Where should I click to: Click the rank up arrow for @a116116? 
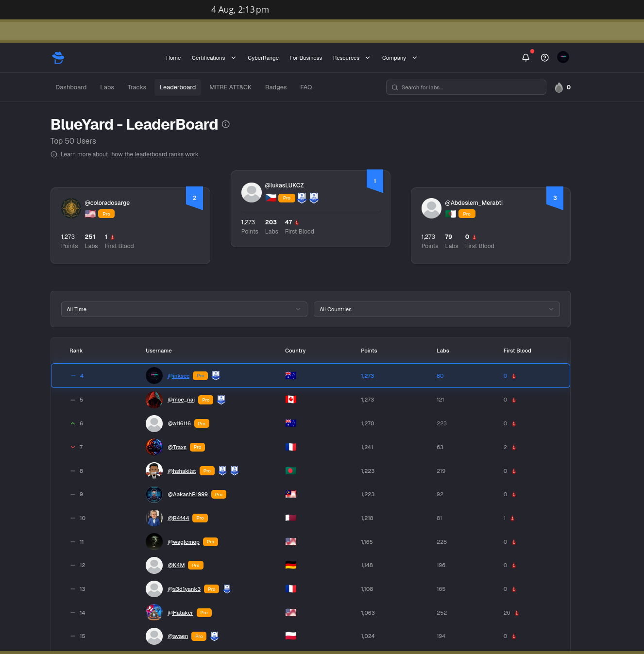73,423
